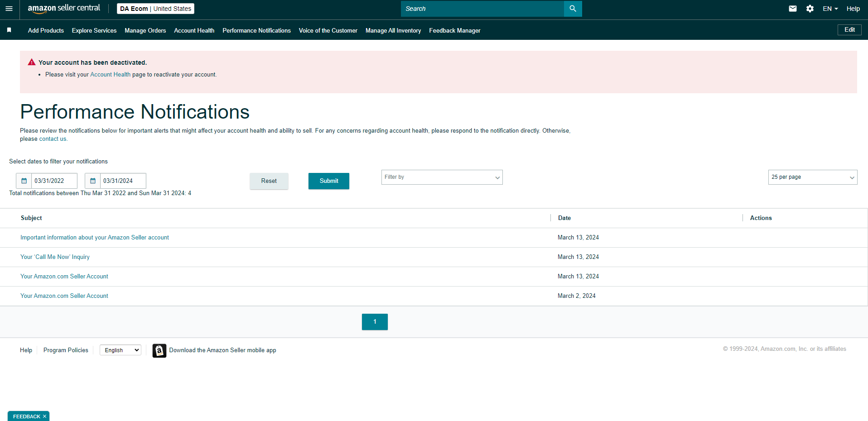Image resolution: width=868 pixels, height=421 pixels.
Task: Open 'Important information about your Amazon Seller account'
Action: 95,238
